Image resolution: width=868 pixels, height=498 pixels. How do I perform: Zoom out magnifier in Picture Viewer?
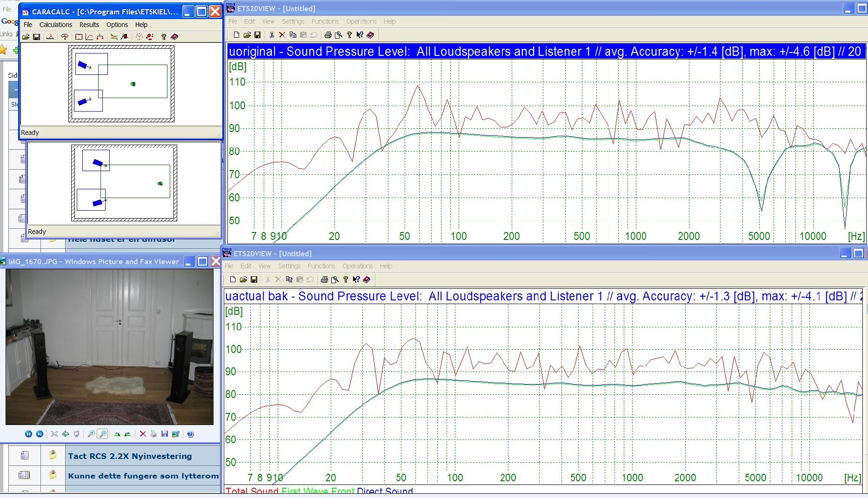[x=102, y=434]
